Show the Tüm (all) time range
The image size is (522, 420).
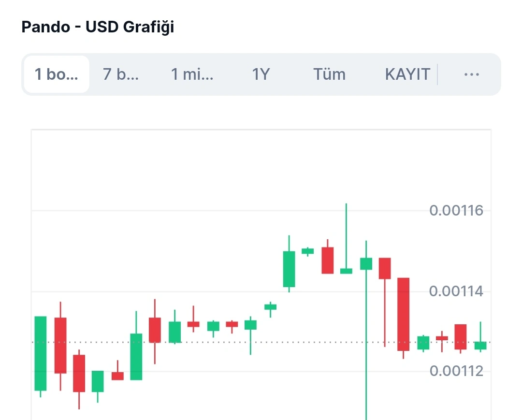329,74
